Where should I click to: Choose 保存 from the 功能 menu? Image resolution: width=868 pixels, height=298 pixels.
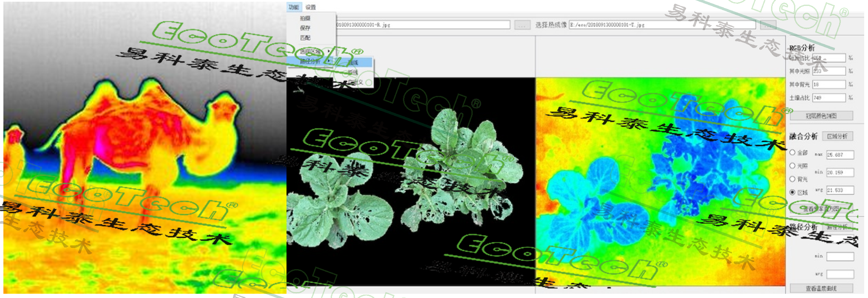[305, 28]
